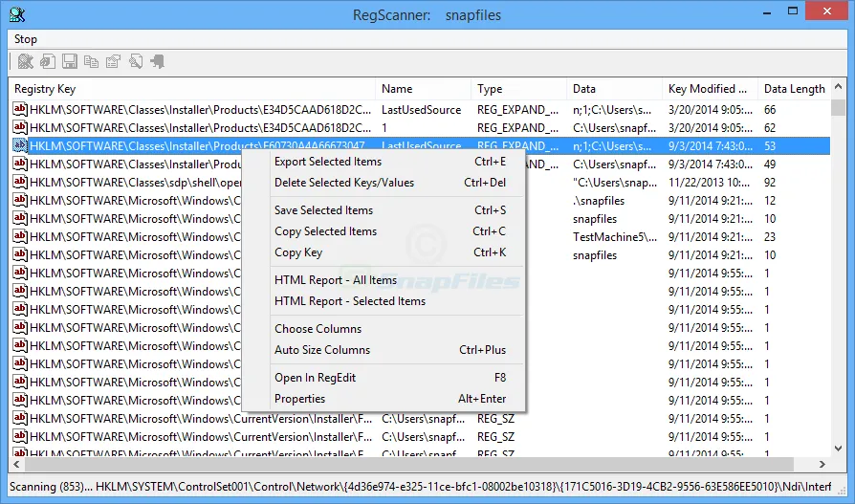Select Copy Selected Items menu entry
The image size is (855, 504).
pyautogui.click(x=384, y=231)
